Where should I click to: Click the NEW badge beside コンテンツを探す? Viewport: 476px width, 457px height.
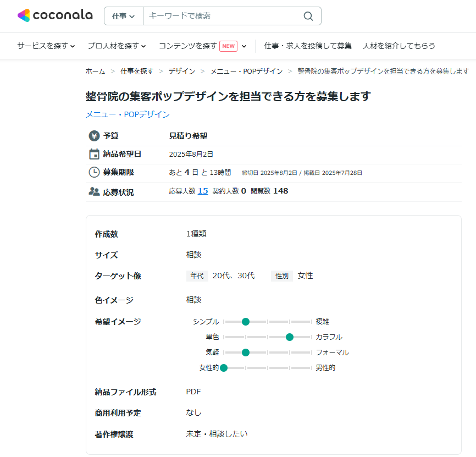point(228,46)
